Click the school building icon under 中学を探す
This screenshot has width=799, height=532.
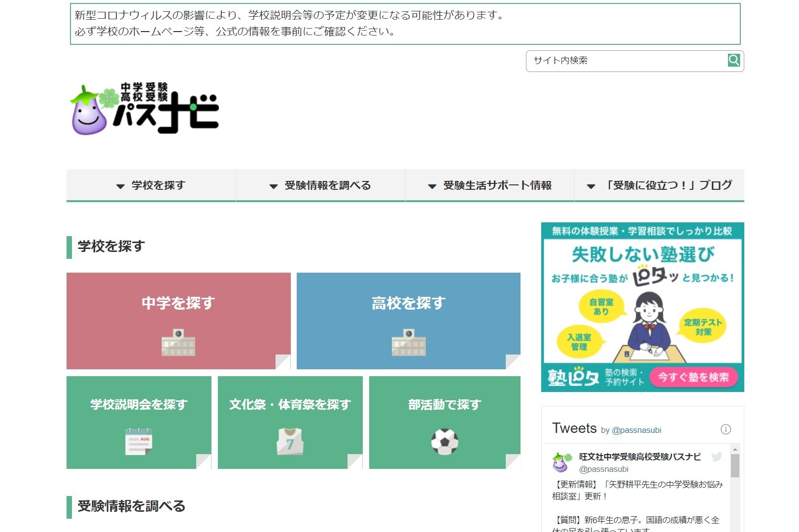pyautogui.click(x=178, y=342)
